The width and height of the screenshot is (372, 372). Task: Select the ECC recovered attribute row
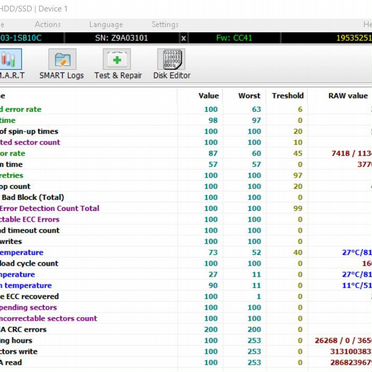tap(186, 296)
